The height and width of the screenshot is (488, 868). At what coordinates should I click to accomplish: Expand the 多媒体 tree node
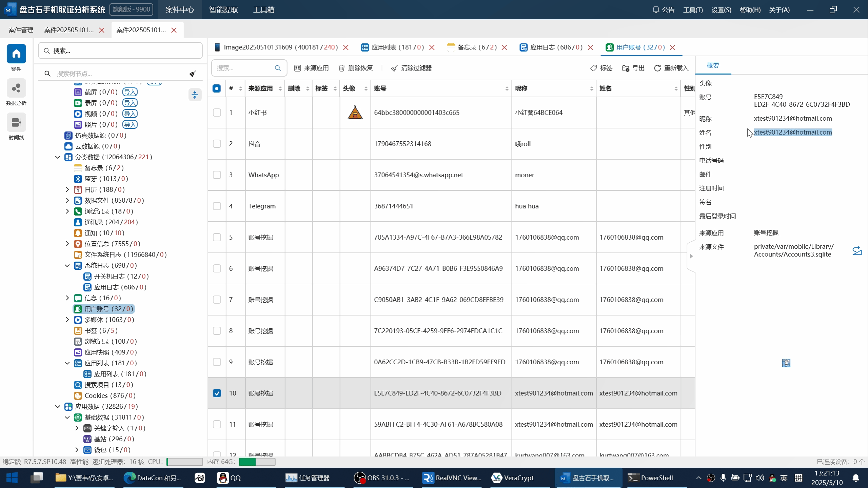tap(67, 320)
